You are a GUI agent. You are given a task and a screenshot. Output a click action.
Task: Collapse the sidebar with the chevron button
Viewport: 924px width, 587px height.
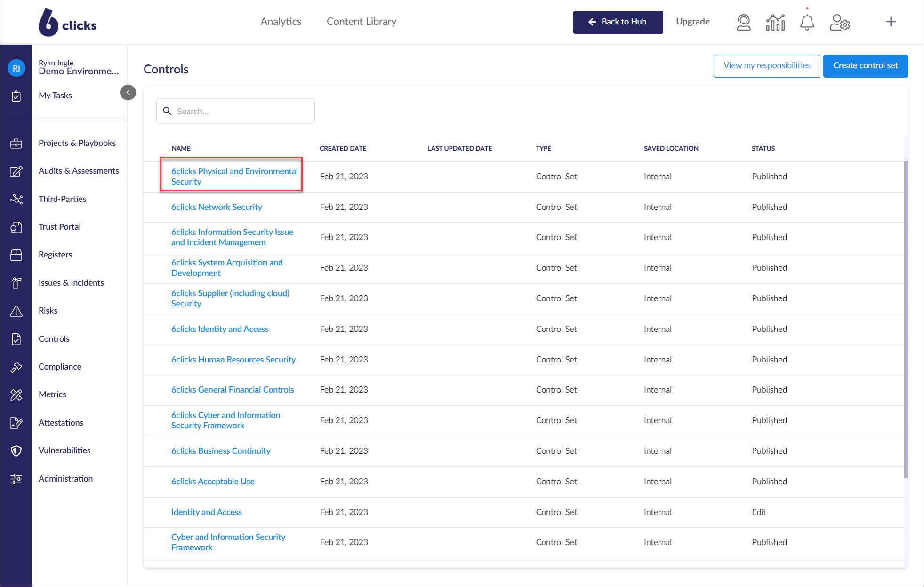click(128, 92)
